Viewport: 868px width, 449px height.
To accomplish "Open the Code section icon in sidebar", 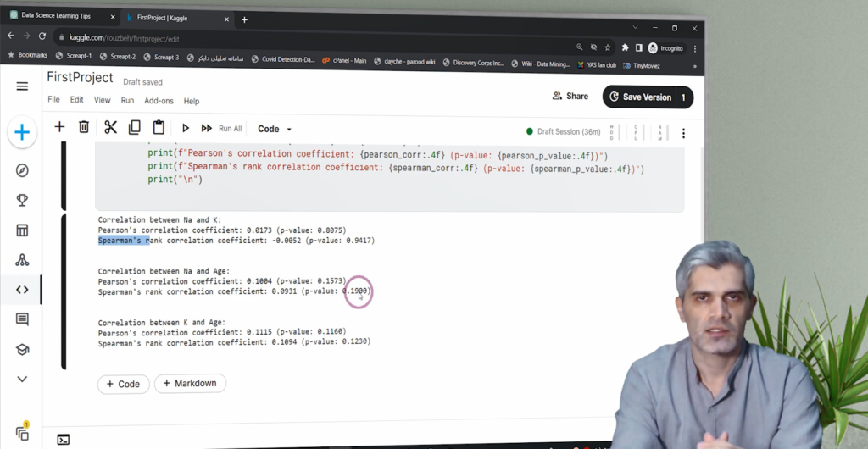I will tap(22, 290).
